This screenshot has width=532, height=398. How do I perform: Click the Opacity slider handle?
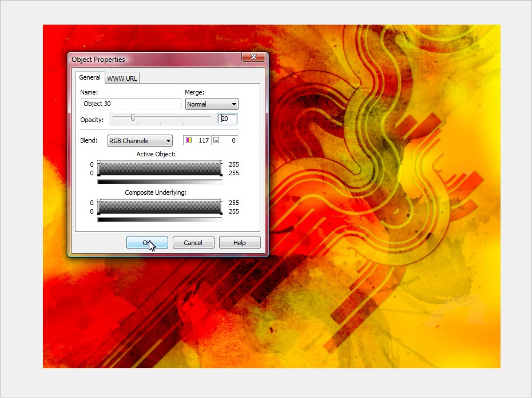pos(133,117)
